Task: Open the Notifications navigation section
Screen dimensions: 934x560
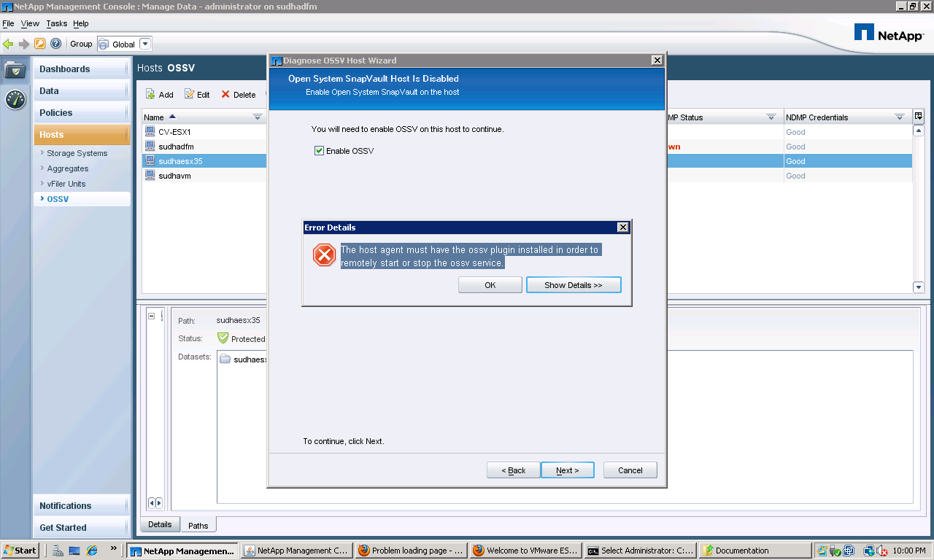Action: 82,506
